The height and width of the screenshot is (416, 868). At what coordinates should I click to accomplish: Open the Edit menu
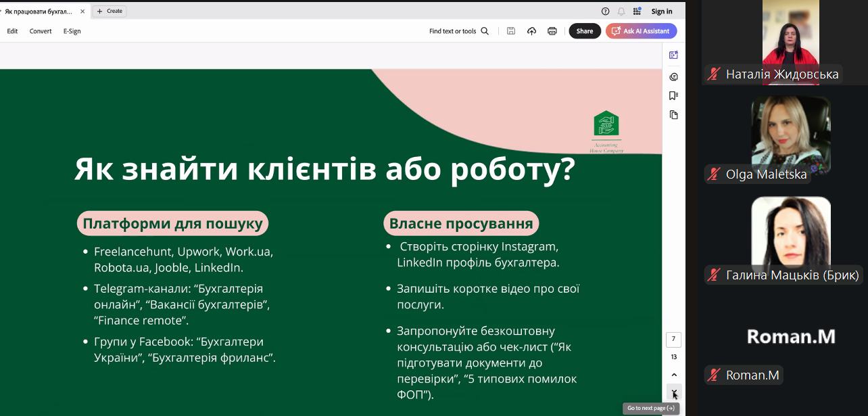pos(12,31)
